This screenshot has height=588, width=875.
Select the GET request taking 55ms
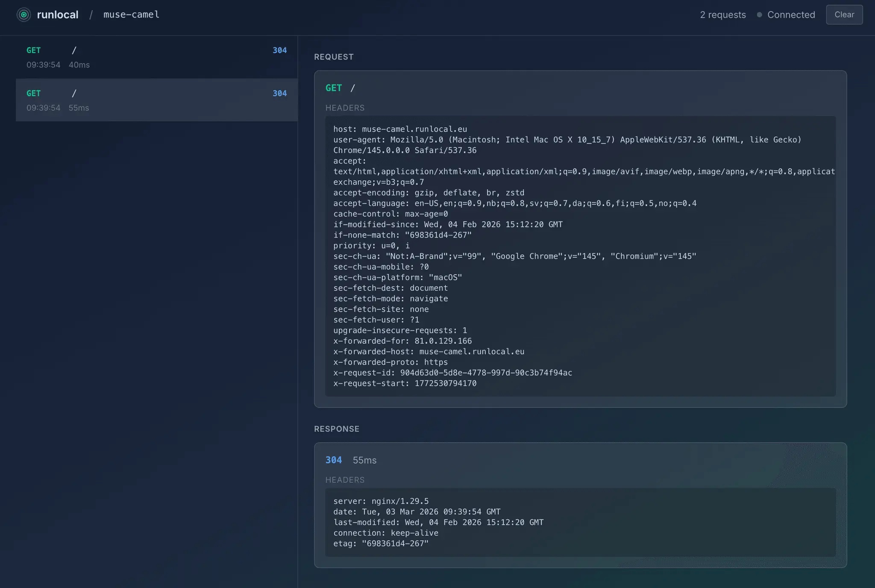157,100
